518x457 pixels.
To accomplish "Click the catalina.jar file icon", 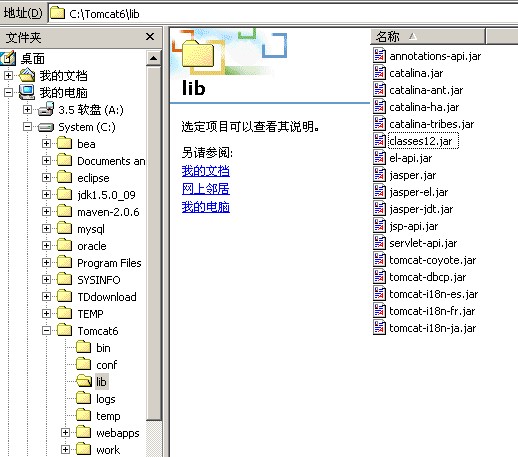I will coord(379,73).
